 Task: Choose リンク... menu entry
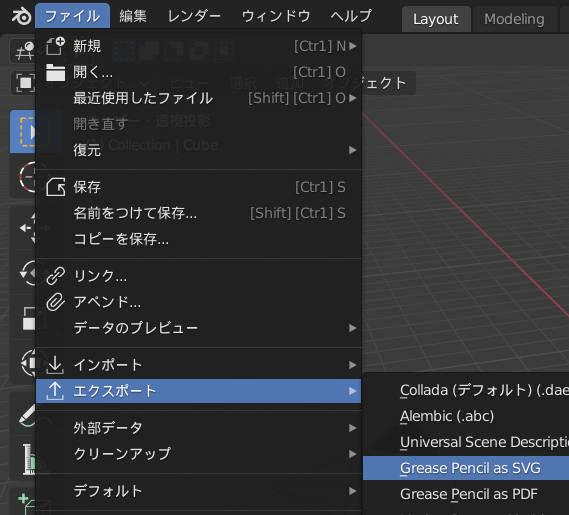tap(198, 276)
